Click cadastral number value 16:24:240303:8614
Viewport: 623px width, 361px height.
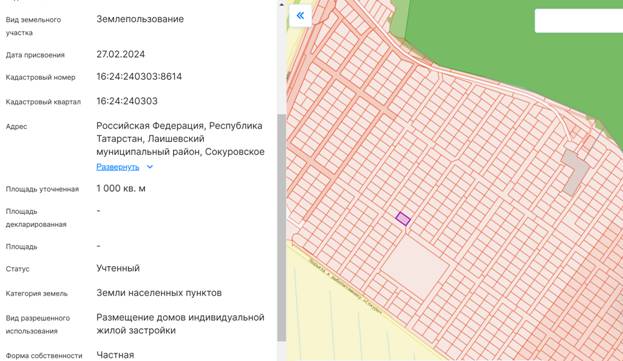[139, 77]
